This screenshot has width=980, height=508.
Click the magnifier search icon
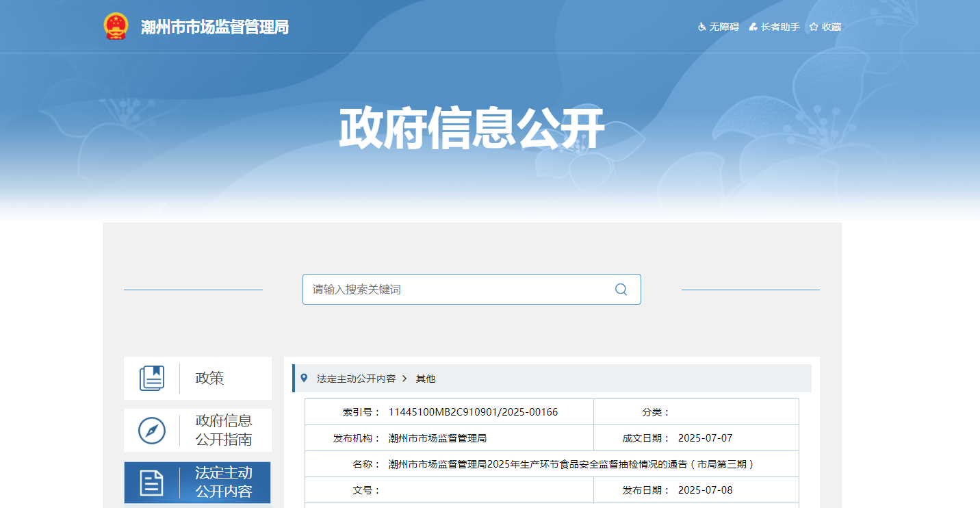[621, 289]
